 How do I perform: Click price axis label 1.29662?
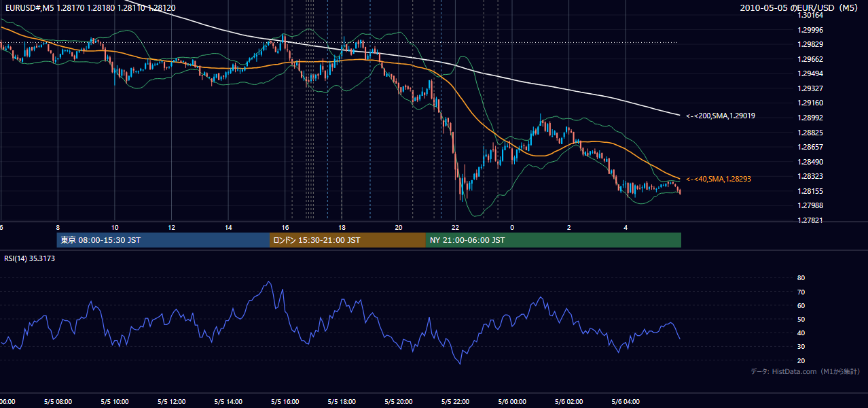pyautogui.click(x=810, y=59)
